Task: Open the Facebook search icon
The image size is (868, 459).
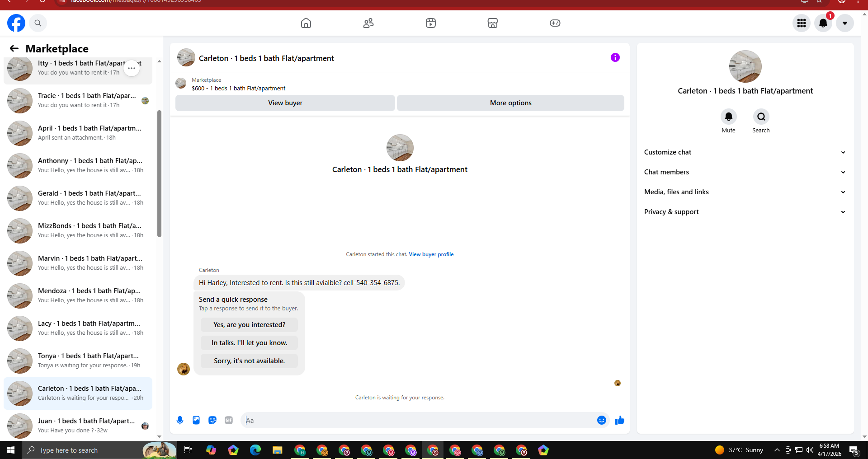Action: (x=38, y=23)
